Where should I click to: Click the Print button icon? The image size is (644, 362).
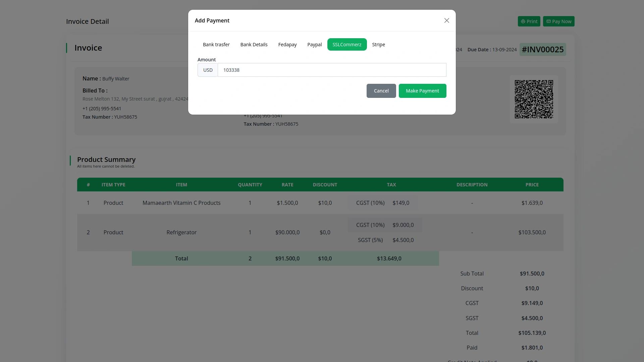tap(523, 21)
